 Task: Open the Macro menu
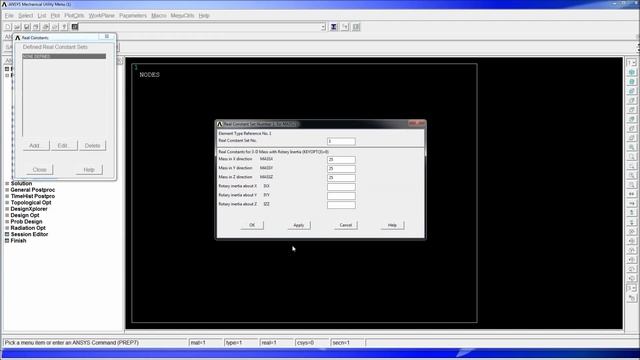158,16
